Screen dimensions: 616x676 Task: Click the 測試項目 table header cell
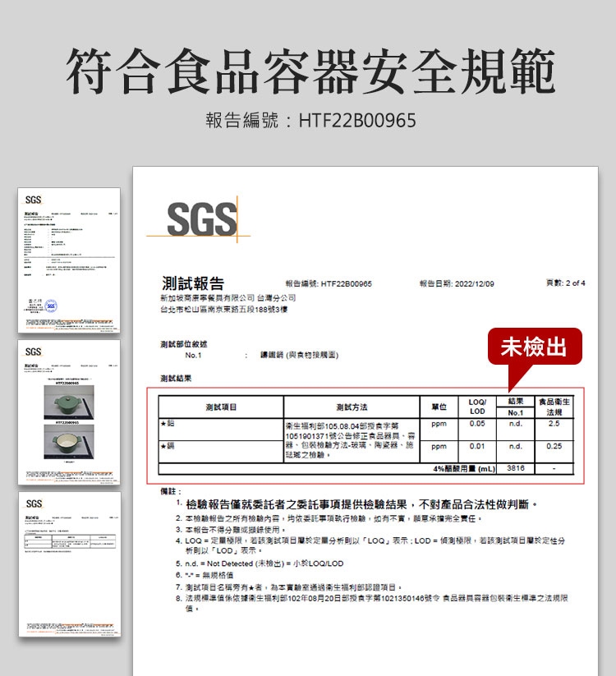[221, 407]
